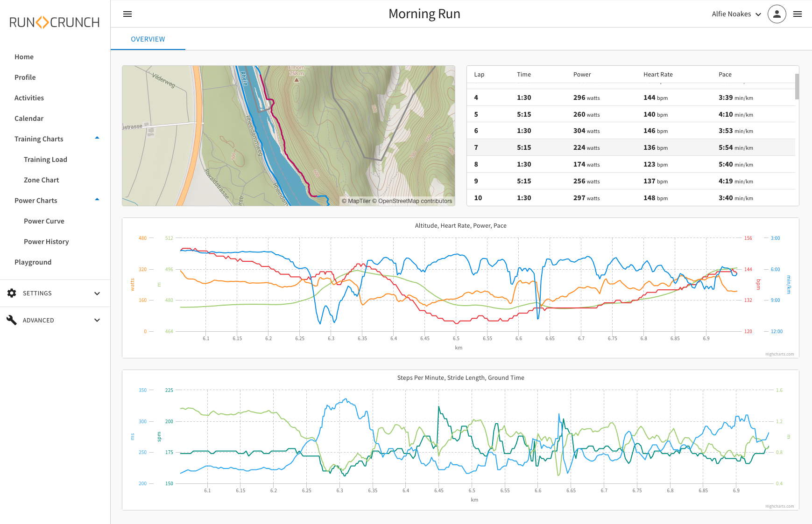Open Playground in the sidebar
This screenshot has width=812, height=524.
(x=33, y=262)
